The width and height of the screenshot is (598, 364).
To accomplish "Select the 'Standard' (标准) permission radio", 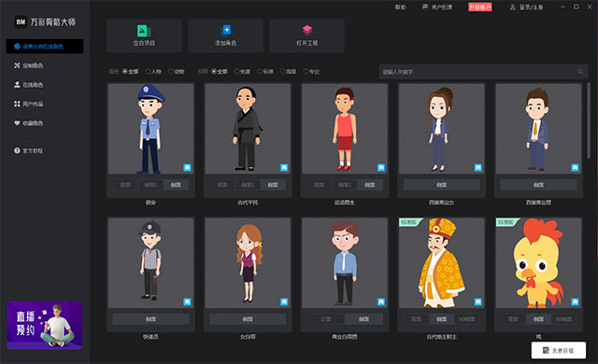I will tap(260, 71).
